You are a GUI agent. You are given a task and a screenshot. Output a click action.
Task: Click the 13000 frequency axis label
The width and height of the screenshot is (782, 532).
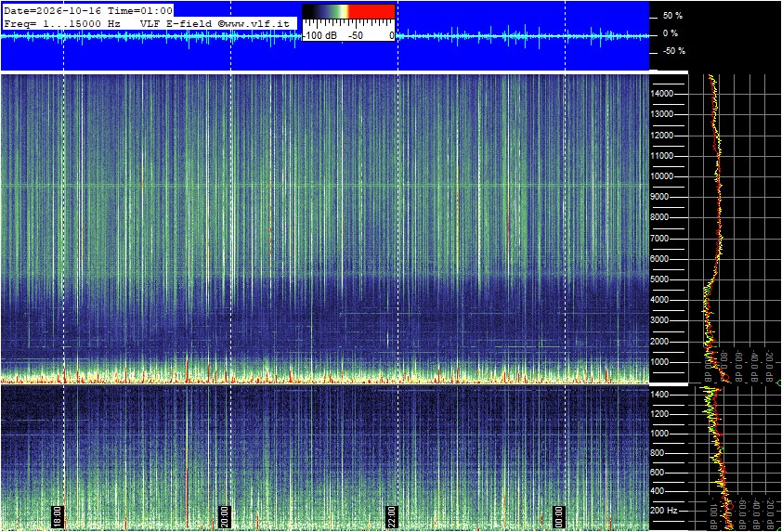[662, 114]
